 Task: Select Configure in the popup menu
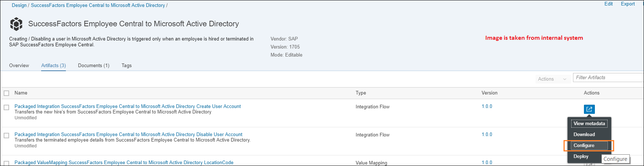point(589,145)
